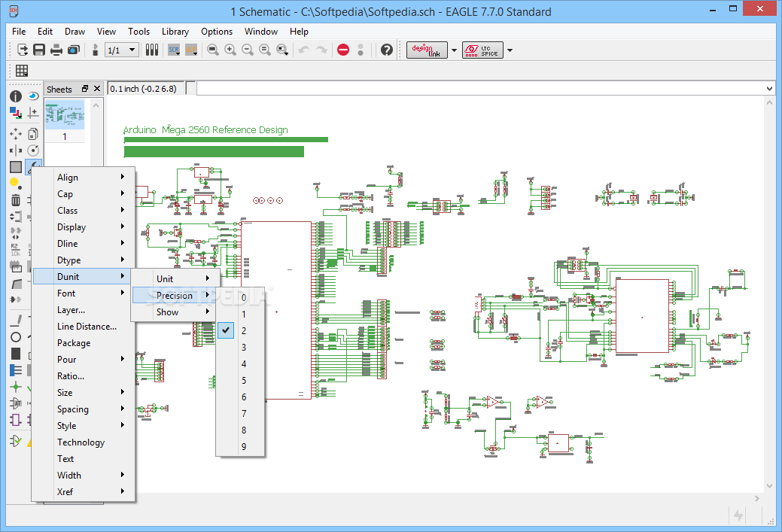
Task: Click the Redraw zoom icon
Action: 265,50
